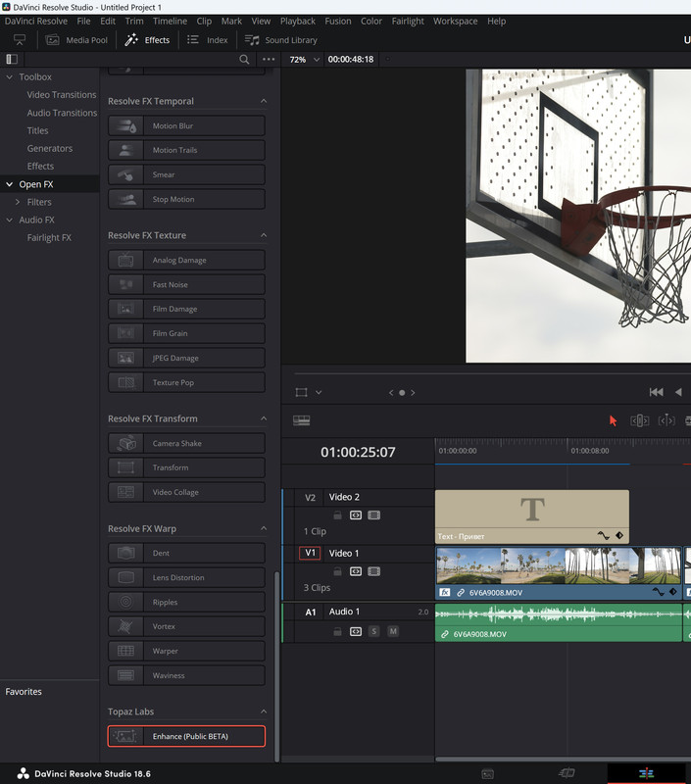This screenshot has height=784, width=691.
Task: Select the Lens Distortion effect
Action: (x=186, y=577)
